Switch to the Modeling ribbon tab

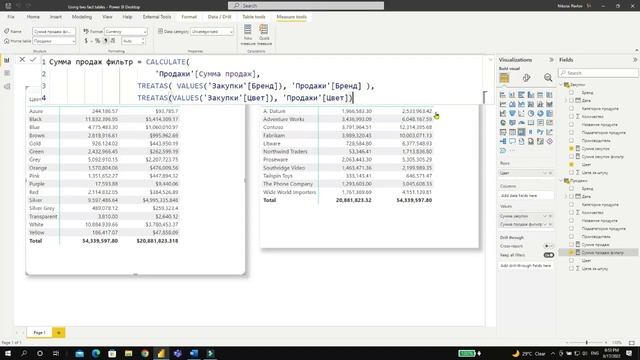[82, 17]
